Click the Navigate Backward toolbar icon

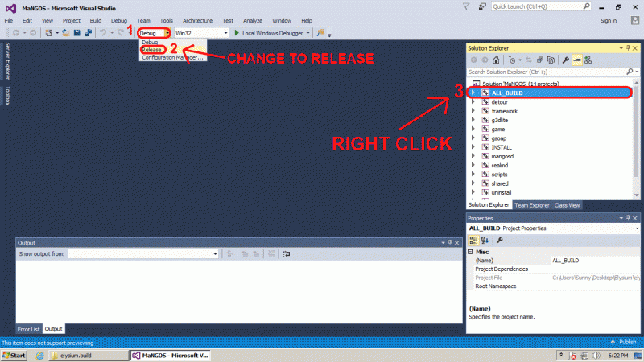(16, 33)
